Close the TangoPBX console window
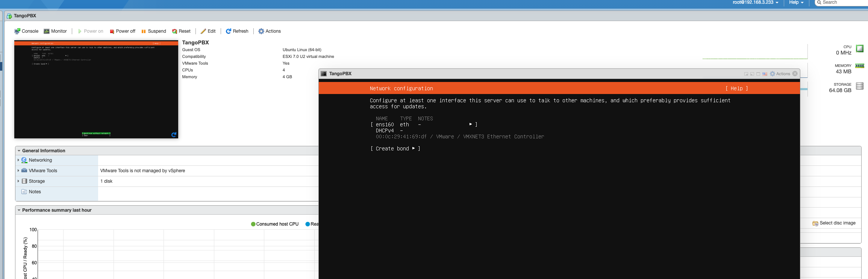 [x=795, y=74]
